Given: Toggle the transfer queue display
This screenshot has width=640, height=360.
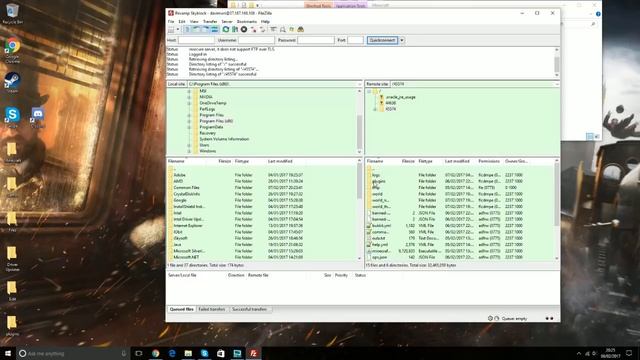Looking at the screenshot, I should coord(214,29).
